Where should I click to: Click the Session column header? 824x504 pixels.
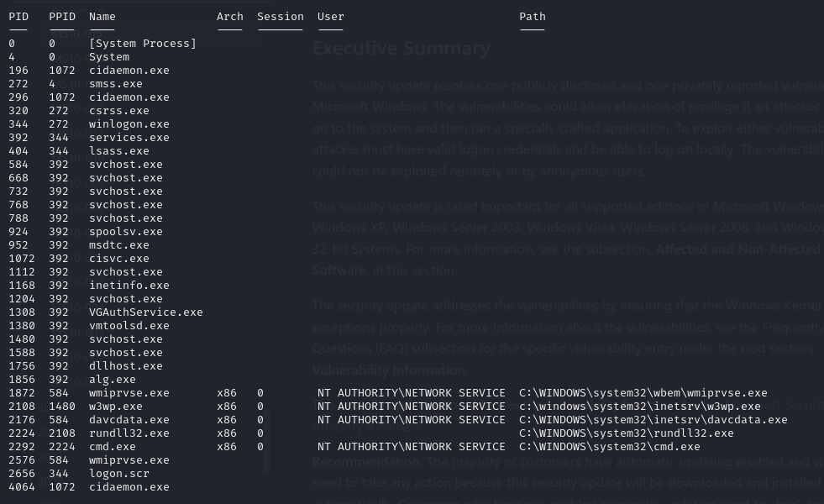point(280,17)
